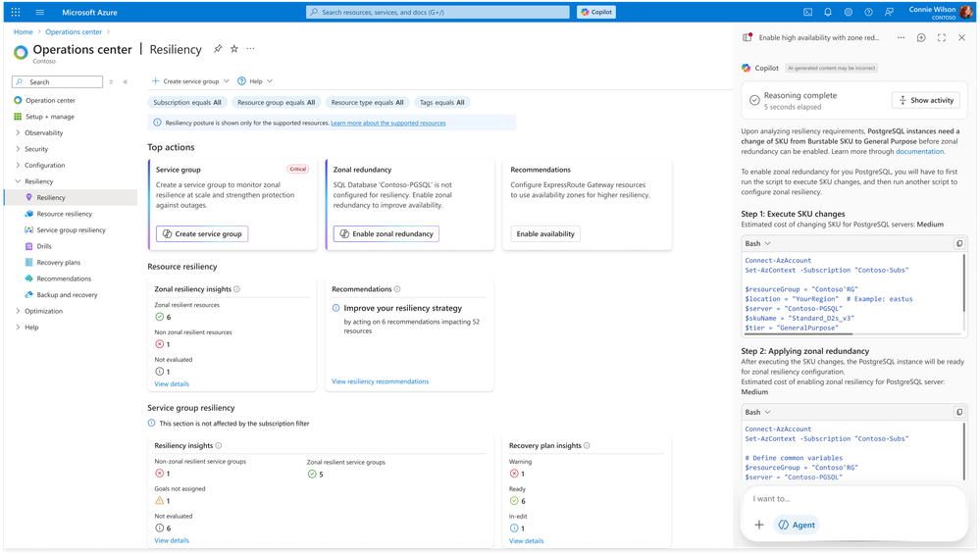Click Enable availability button

(x=545, y=233)
